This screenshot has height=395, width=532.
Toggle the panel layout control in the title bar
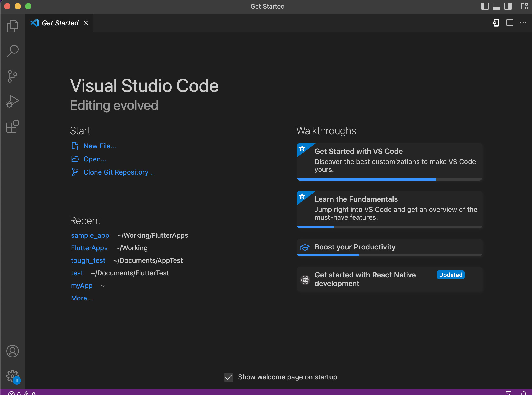(496, 6)
